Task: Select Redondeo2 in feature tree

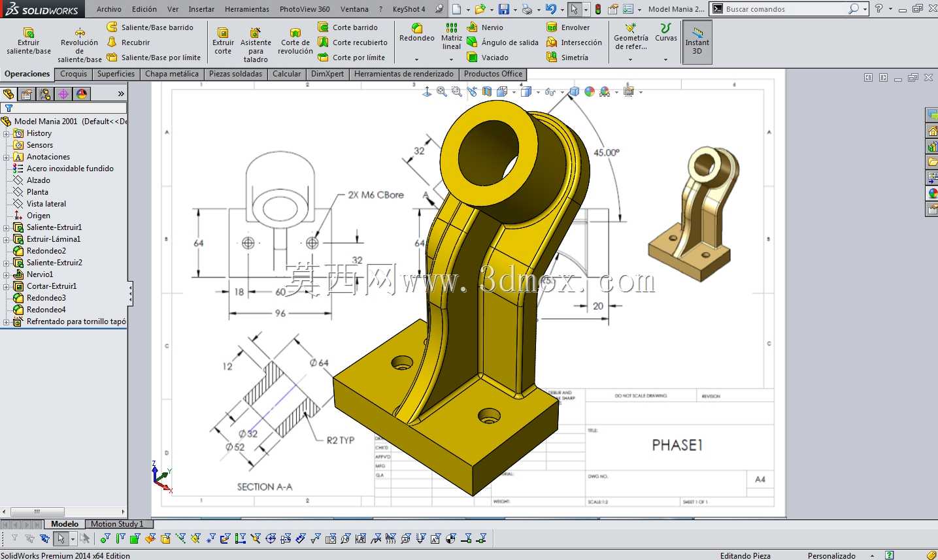Action: [39, 251]
